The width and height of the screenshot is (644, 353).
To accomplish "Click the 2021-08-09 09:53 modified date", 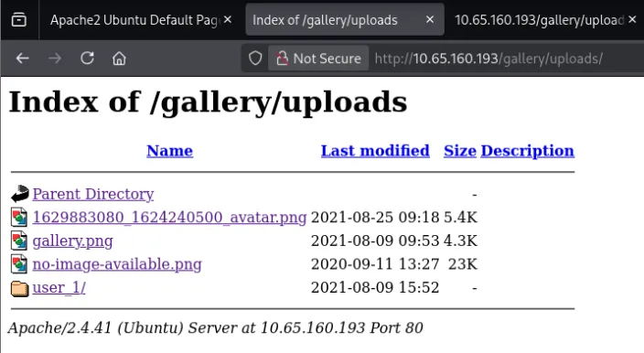I will point(375,241).
